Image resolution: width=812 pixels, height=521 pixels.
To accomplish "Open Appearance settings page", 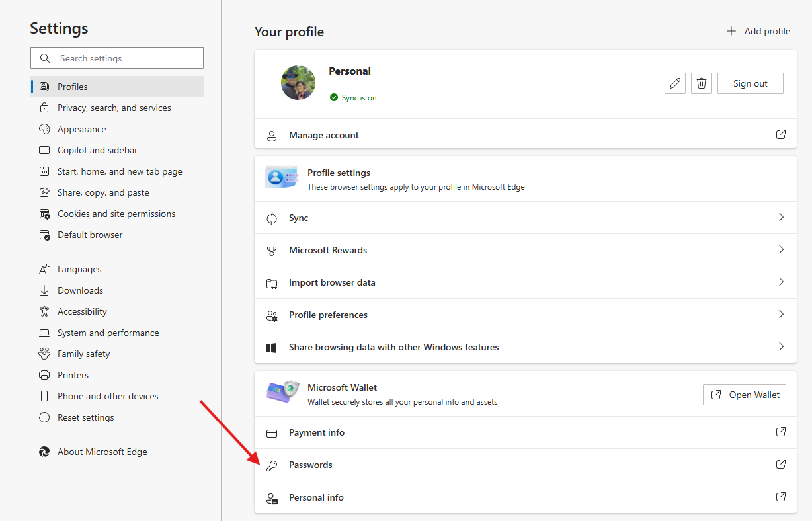I will click(117, 129).
